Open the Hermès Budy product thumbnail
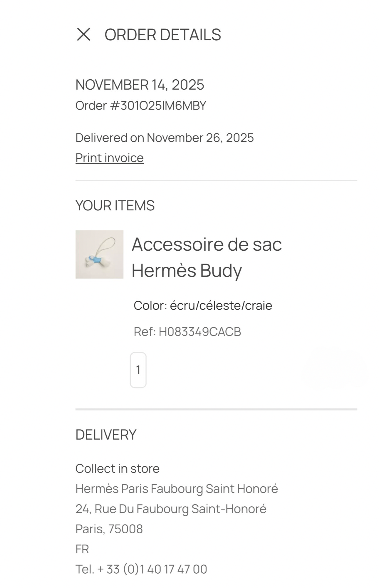 (99, 254)
